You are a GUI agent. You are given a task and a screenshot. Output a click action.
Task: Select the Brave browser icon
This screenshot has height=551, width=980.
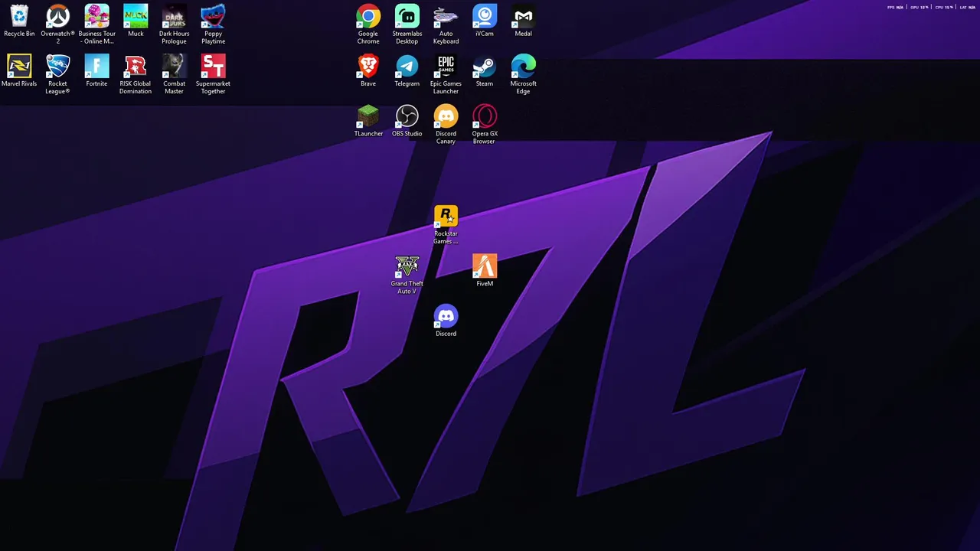368,70
